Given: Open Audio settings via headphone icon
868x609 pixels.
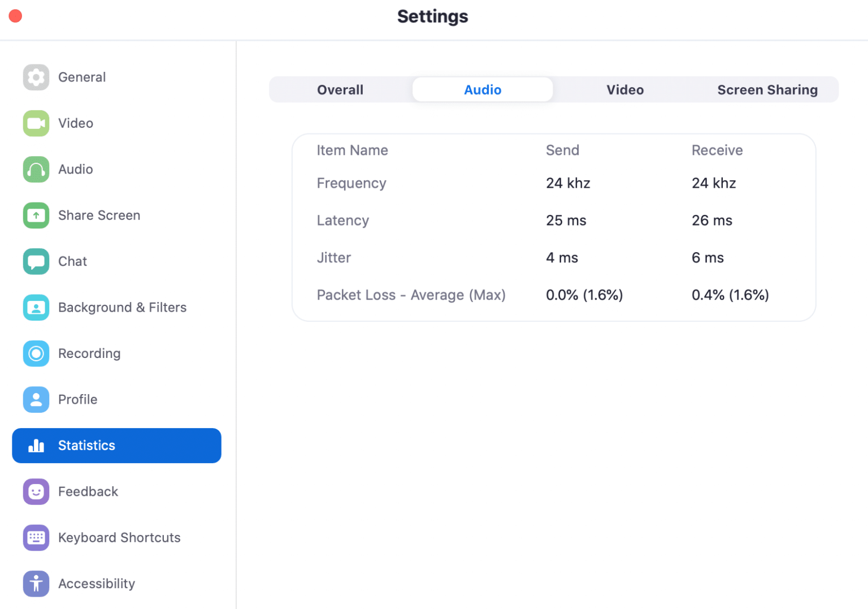Looking at the screenshot, I should pos(36,169).
